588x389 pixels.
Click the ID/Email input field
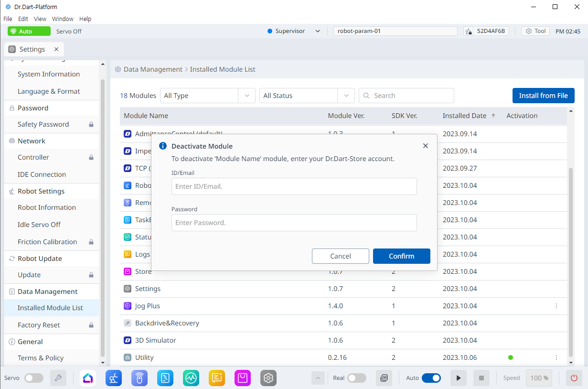tap(294, 186)
